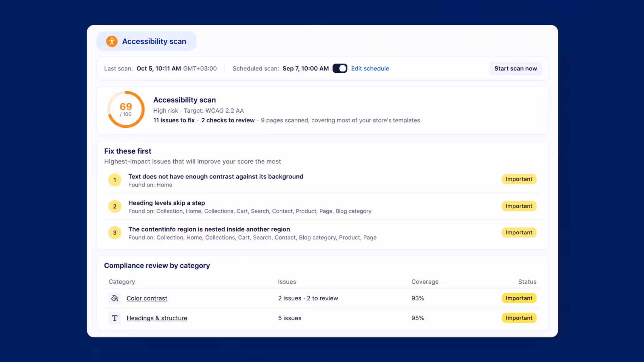Viewport: 644px width, 362px height.
Task: Click the number 3 priority badge
Action: [115, 233]
